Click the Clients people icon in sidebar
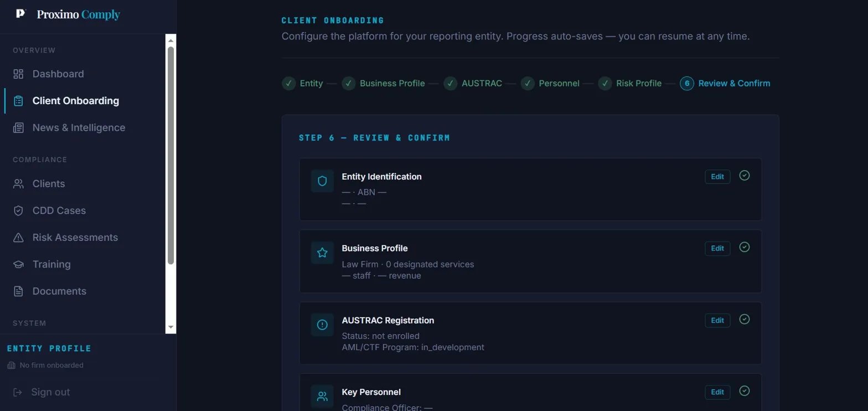 pyautogui.click(x=18, y=184)
